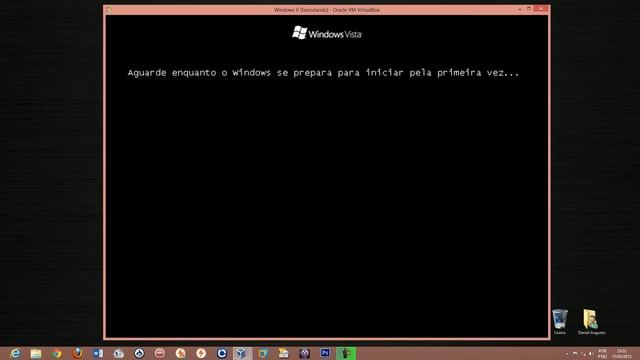Maximize the Oracle VM VirtualBox window
Image resolution: width=640 pixels, height=360 pixels.
(x=529, y=9)
